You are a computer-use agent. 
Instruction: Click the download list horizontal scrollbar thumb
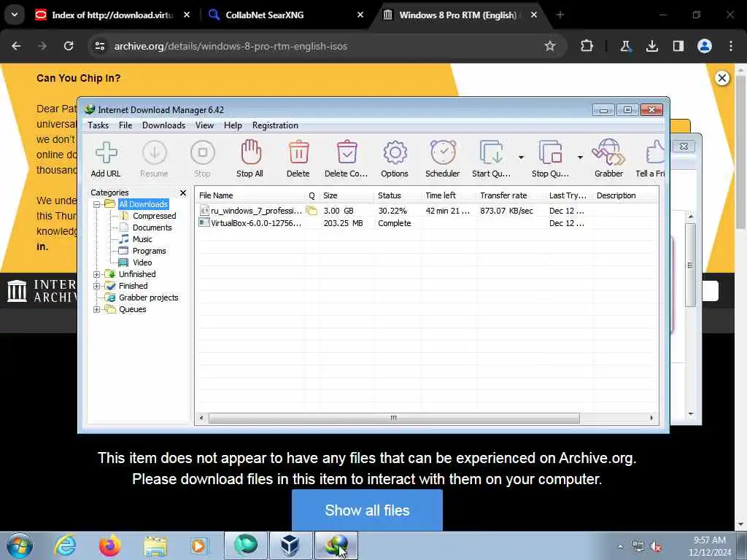pyautogui.click(x=394, y=418)
